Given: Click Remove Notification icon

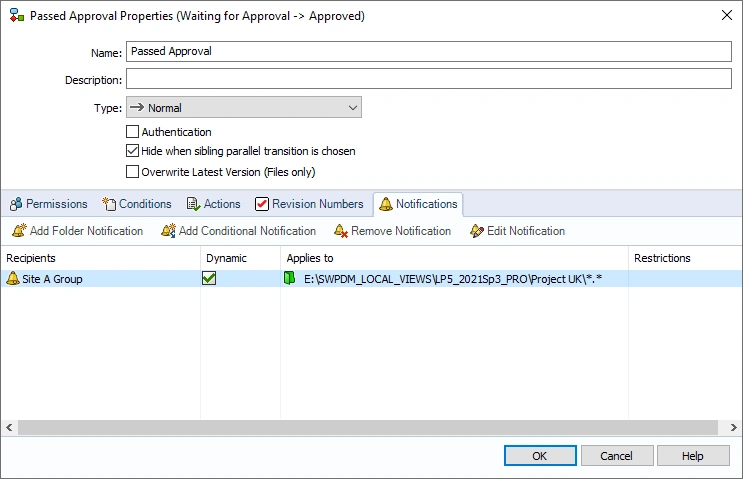Looking at the screenshot, I should (341, 231).
